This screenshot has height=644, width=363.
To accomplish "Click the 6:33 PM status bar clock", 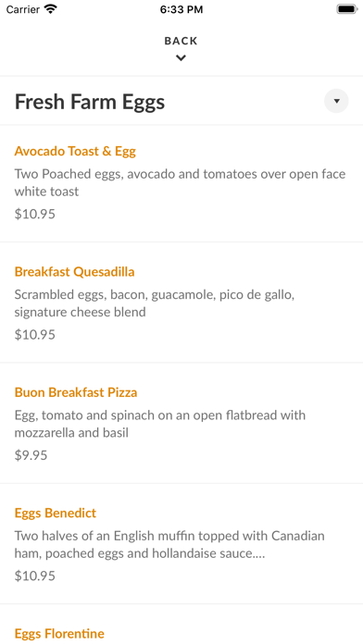I will coord(181,9).
